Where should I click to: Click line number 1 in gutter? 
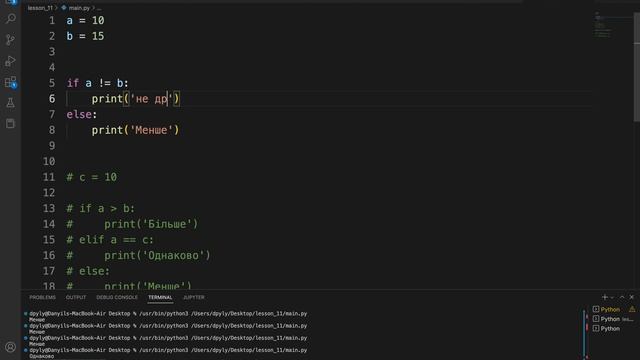pyautogui.click(x=52, y=20)
